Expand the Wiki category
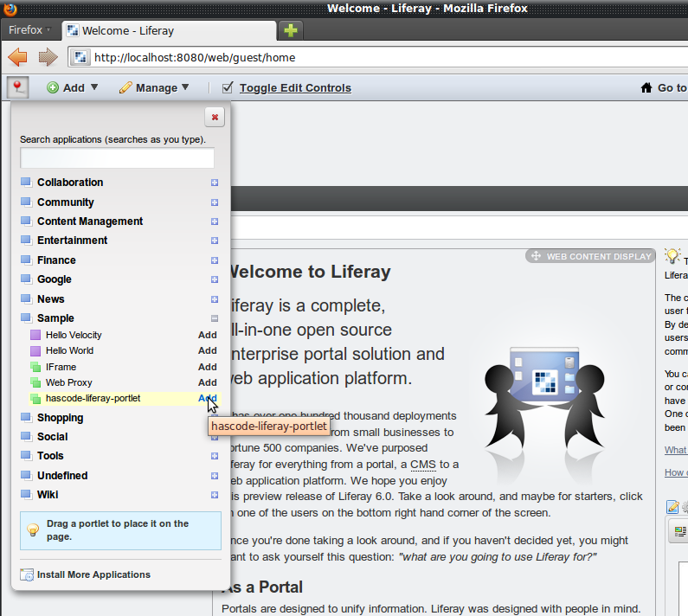This screenshot has height=616, width=688. (215, 495)
